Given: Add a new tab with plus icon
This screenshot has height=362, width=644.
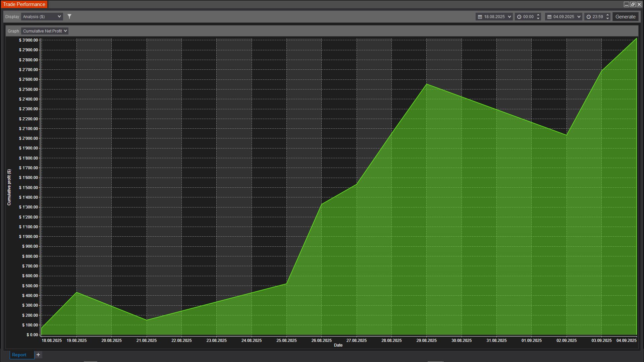Looking at the screenshot, I should (38, 355).
